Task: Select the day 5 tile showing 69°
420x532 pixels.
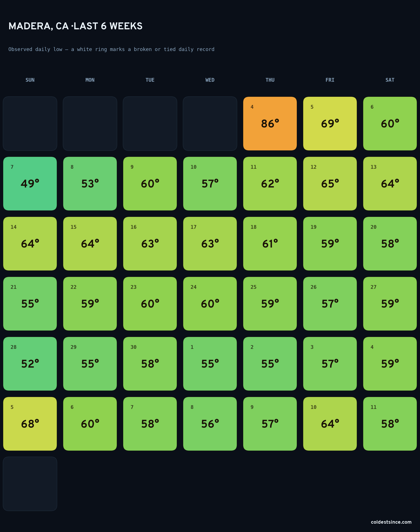Action: tap(330, 124)
